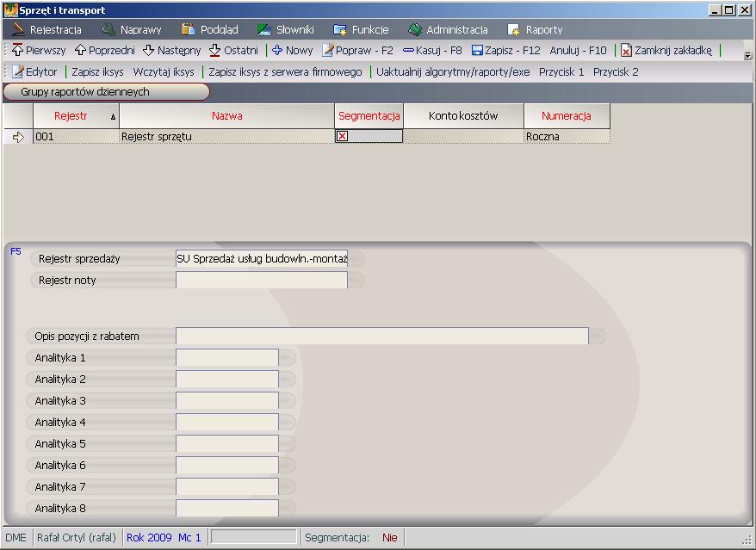
Task: Go to previous record with Poprzedni
Action: [105, 51]
